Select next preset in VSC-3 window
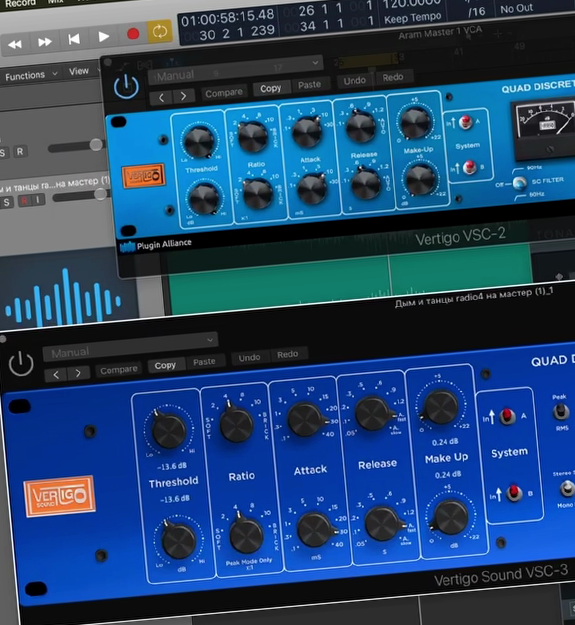 [x=78, y=373]
